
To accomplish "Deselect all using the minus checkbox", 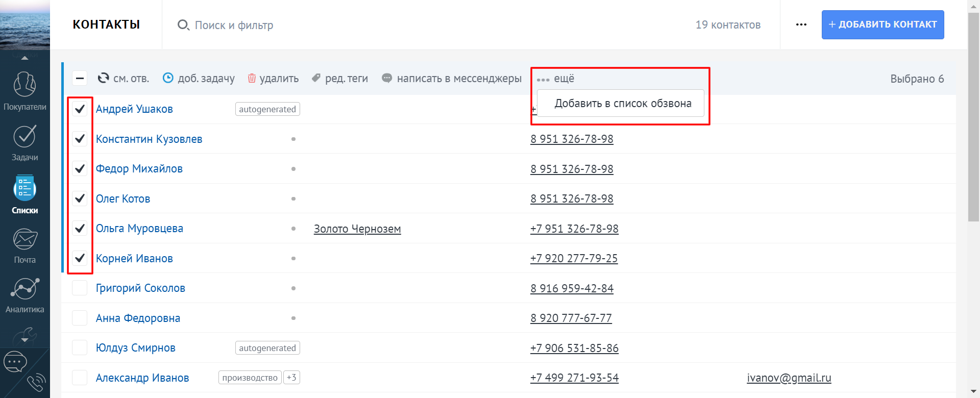I will coord(80,79).
